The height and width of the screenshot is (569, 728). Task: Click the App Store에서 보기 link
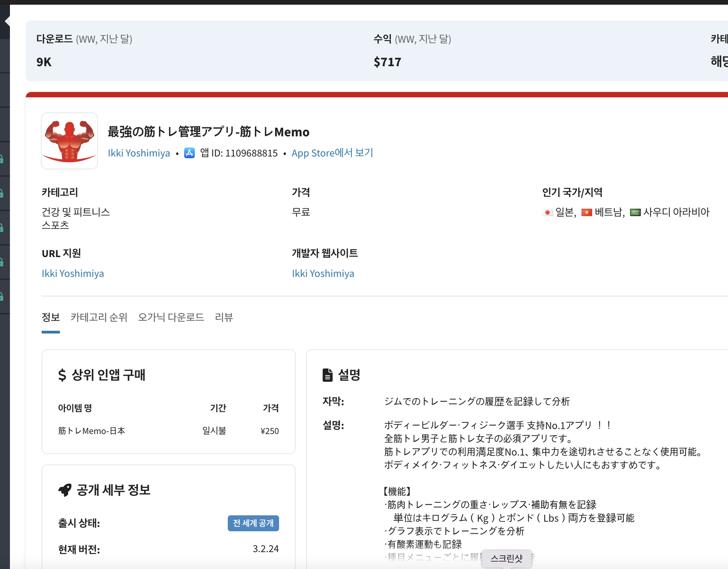[x=332, y=153]
